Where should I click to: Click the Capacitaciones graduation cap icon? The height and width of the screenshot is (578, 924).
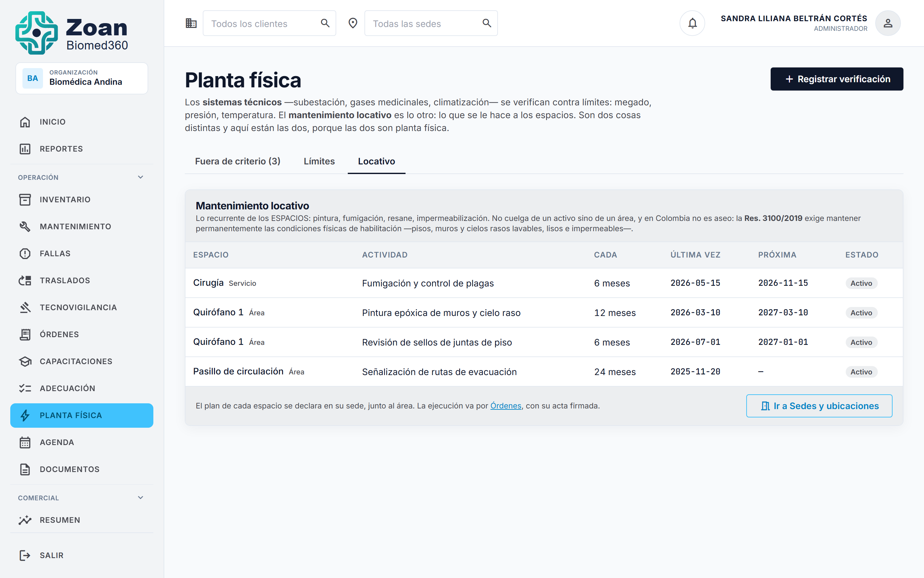25,361
